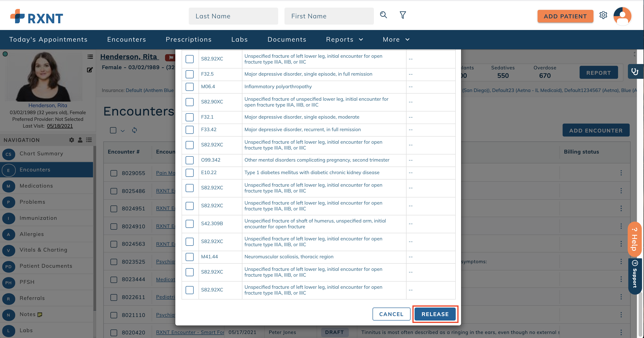Click the refresh icon above the encounter list
644x338 pixels.
(134, 130)
